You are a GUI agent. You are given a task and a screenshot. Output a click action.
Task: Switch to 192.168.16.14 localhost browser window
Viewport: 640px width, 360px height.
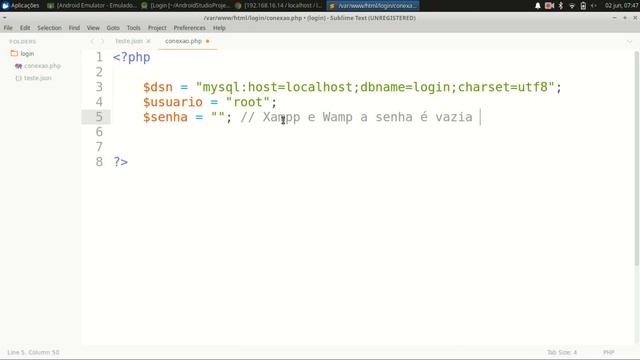click(x=279, y=5)
